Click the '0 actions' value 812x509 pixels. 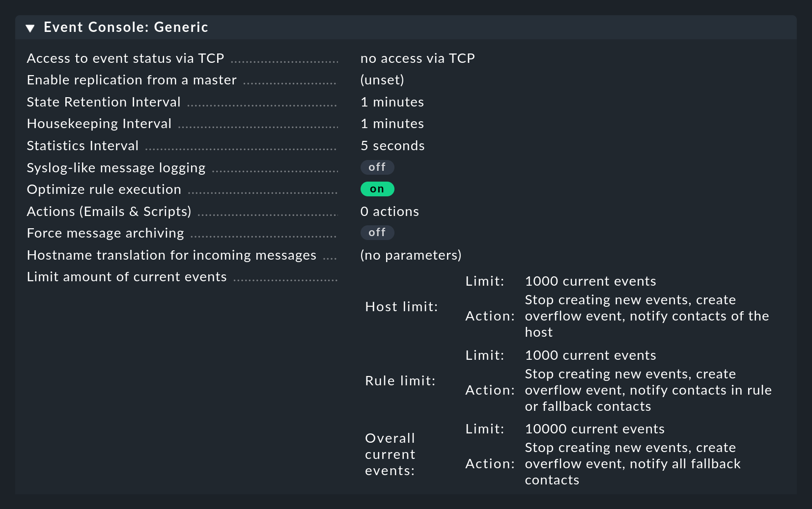coord(390,212)
